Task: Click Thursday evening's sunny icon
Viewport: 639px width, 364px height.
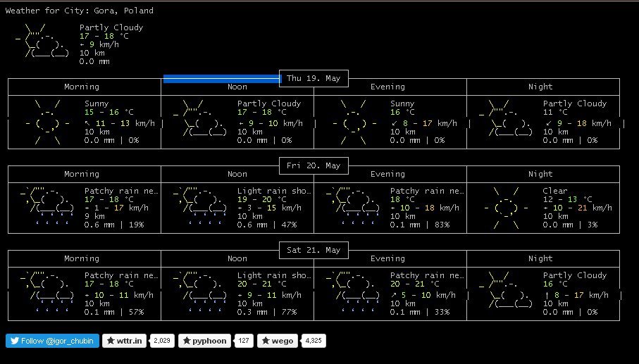Action: coord(354,123)
